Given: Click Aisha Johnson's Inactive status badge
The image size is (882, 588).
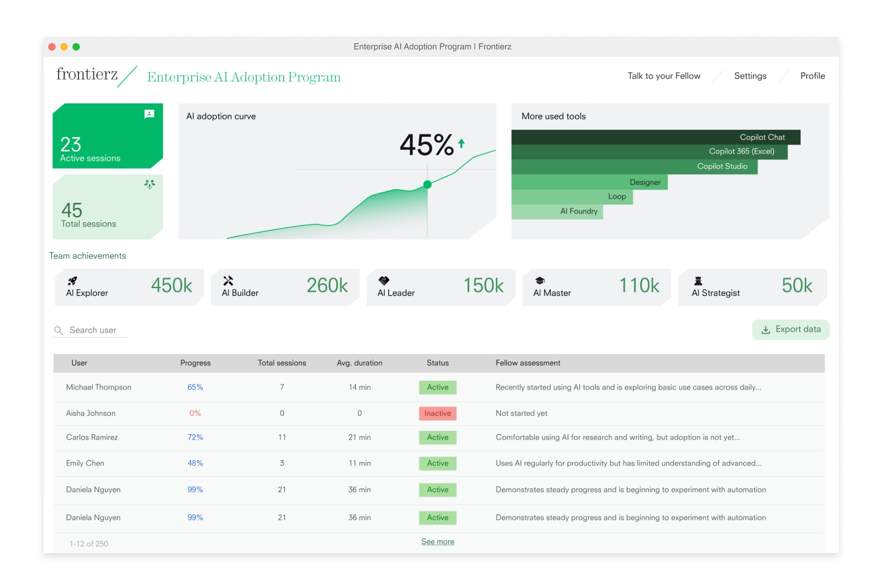Looking at the screenshot, I should pos(438,413).
